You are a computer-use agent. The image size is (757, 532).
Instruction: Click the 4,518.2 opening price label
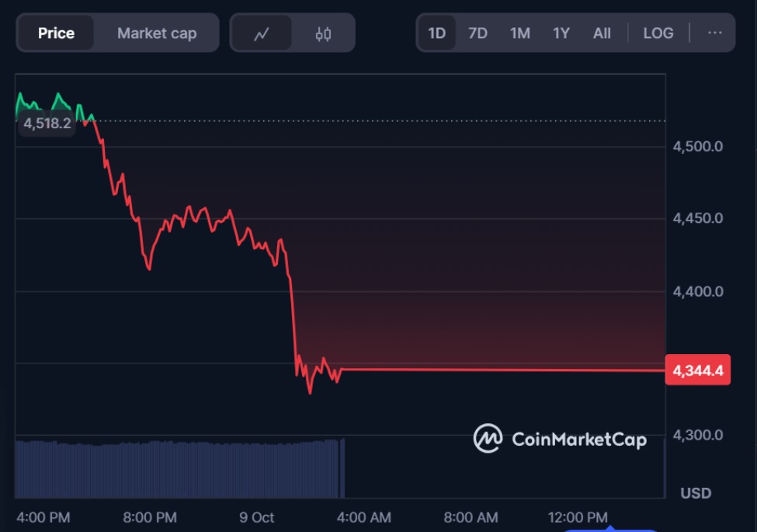[47, 123]
